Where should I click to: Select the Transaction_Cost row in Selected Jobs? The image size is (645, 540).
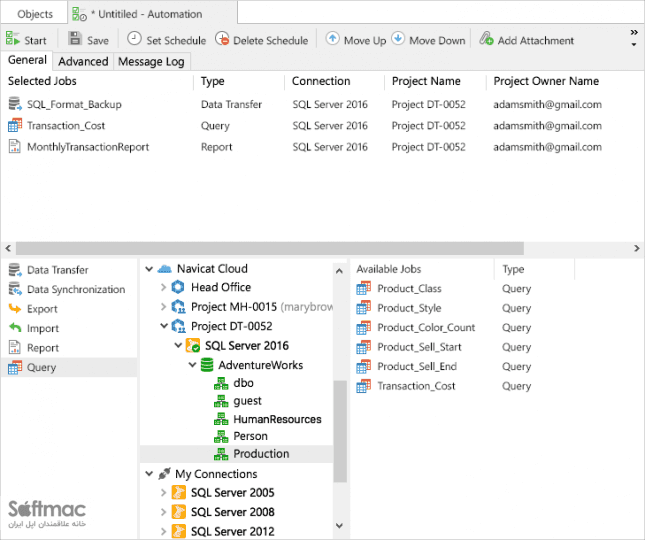[322, 125]
